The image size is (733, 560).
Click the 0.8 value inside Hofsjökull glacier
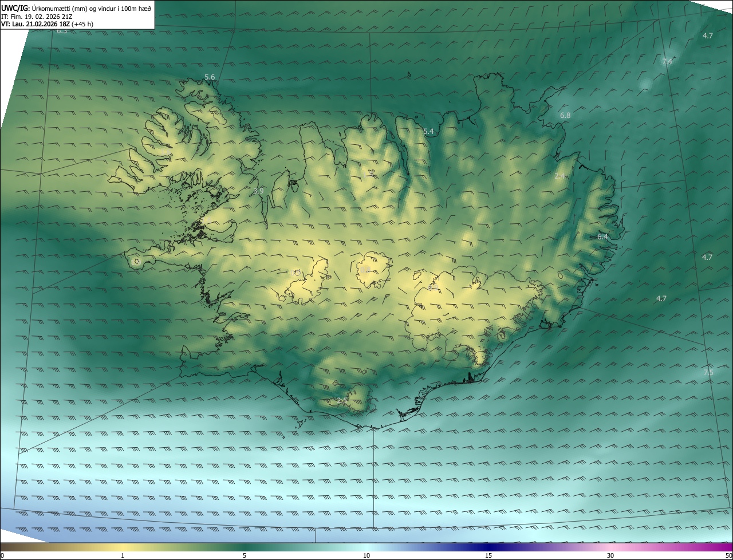tap(365, 270)
